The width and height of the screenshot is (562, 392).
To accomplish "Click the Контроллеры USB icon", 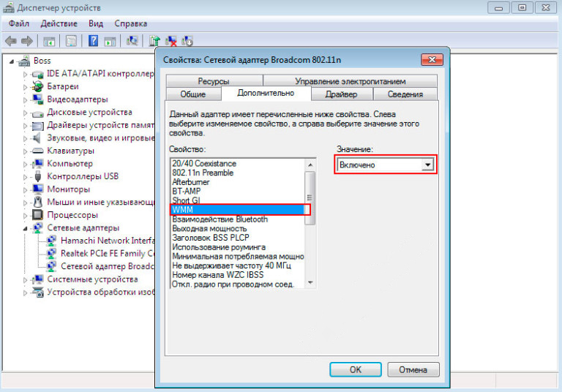I will pos(37,176).
